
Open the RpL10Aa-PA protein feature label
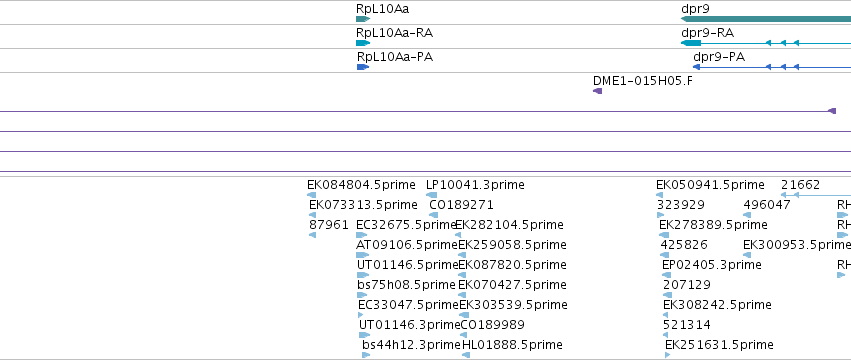coord(395,57)
